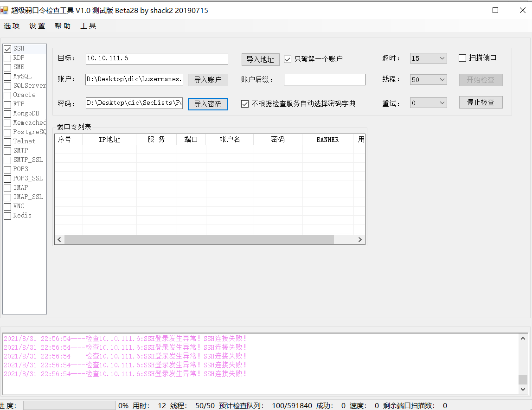Viewport: 532px width, 410px height.
Task: Open the 选项 menu
Action: click(x=12, y=26)
